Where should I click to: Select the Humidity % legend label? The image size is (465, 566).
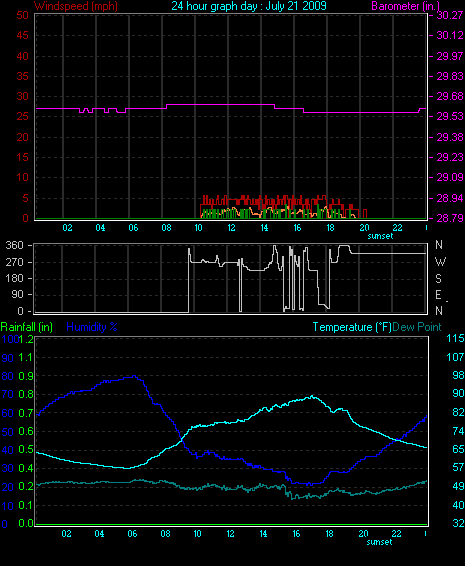click(x=92, y=327)
